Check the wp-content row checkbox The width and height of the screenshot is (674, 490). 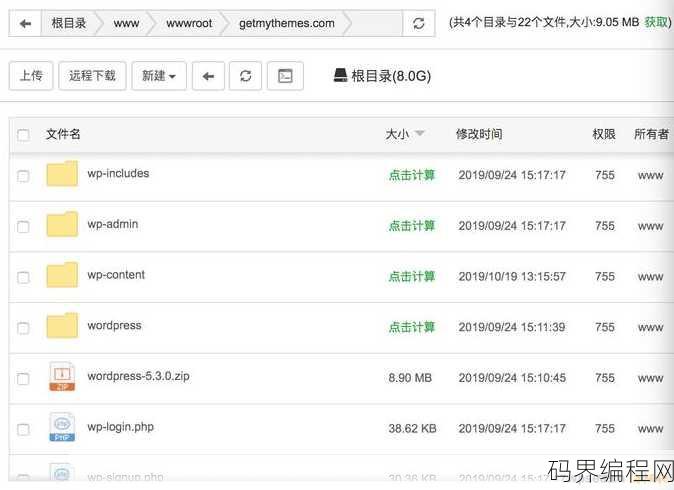tap(23, 278)
